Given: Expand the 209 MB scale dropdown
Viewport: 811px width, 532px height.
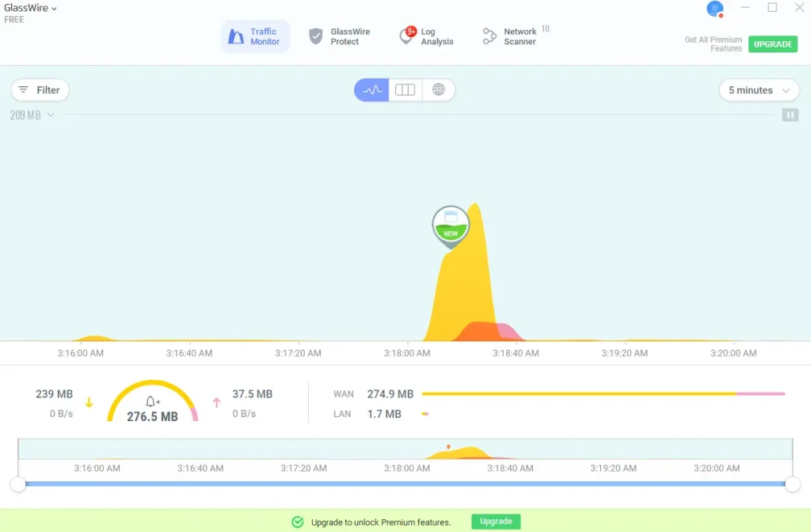Looking at the screenshot, I should pyautogui.click(x=32, y=115).
